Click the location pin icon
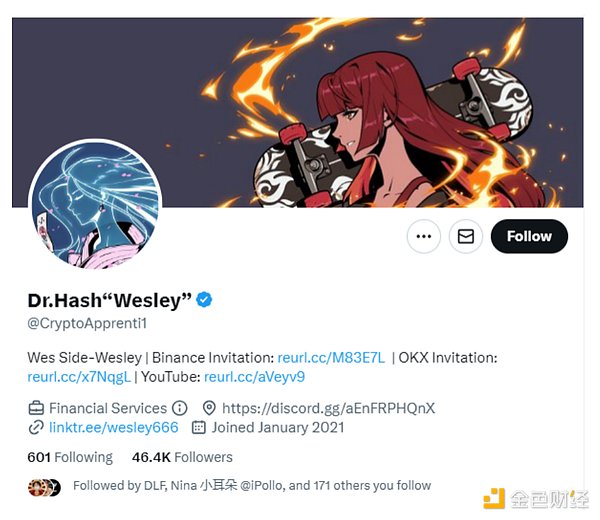The image size is (600, 520). pyautogui.click(x=209, y=408)
